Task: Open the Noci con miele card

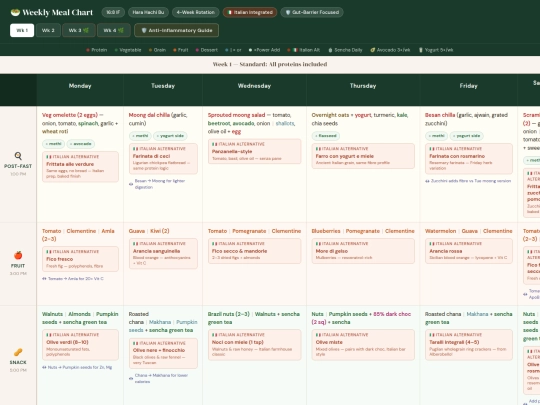Action: pos(255,345)
